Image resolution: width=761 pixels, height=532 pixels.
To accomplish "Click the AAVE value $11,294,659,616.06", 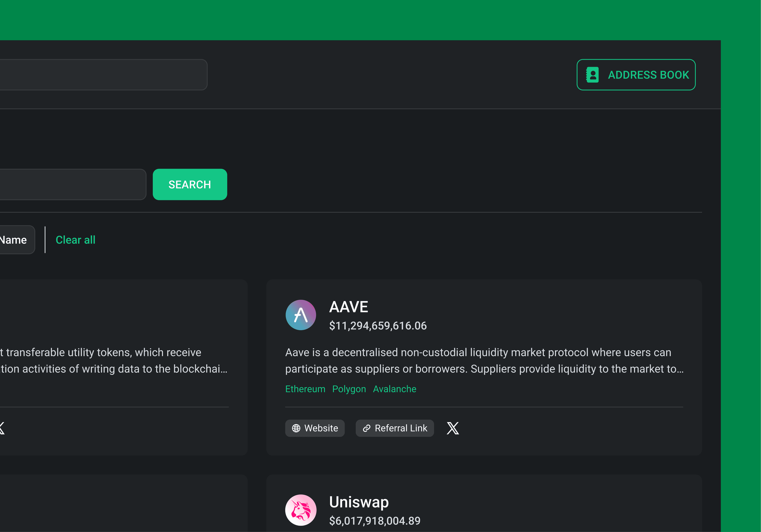I will tap(378, 325).
